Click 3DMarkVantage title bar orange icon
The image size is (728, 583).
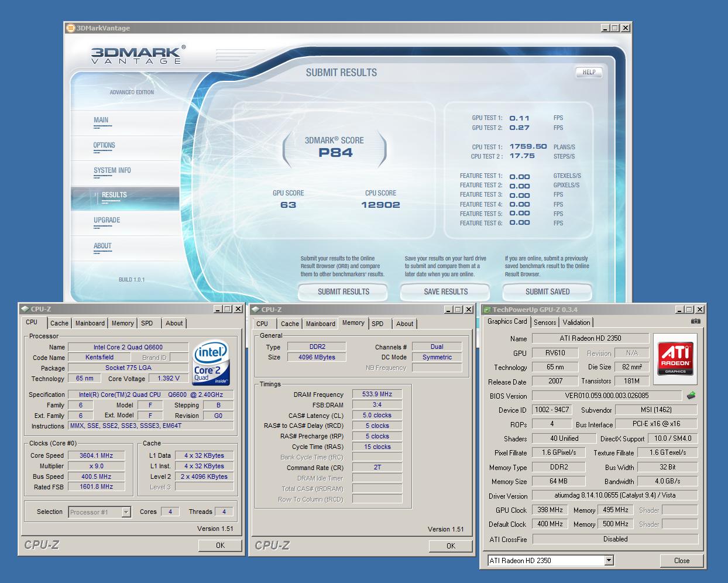pos(70,28)
